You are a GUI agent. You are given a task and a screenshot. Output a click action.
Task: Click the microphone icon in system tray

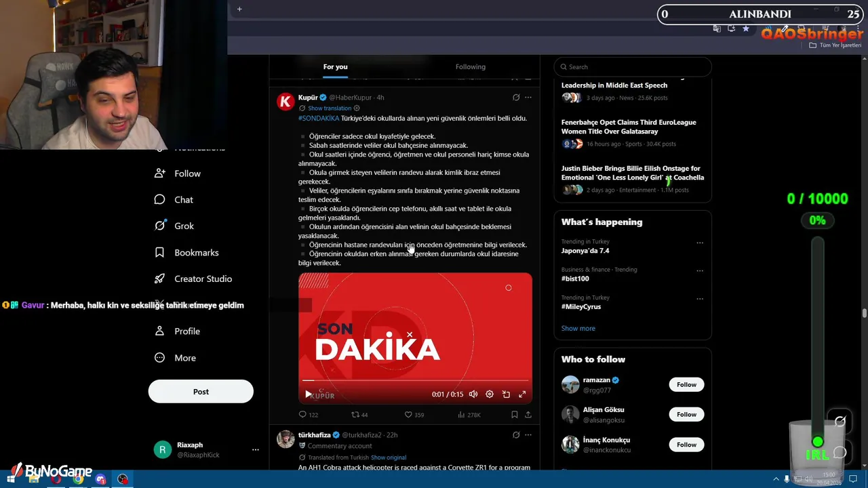click(787, 479)
